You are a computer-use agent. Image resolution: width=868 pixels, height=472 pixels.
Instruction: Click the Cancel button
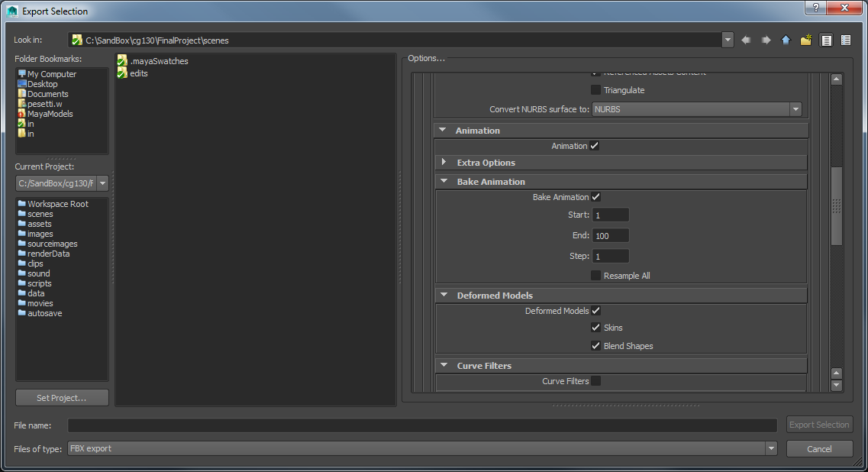(819, 449)
